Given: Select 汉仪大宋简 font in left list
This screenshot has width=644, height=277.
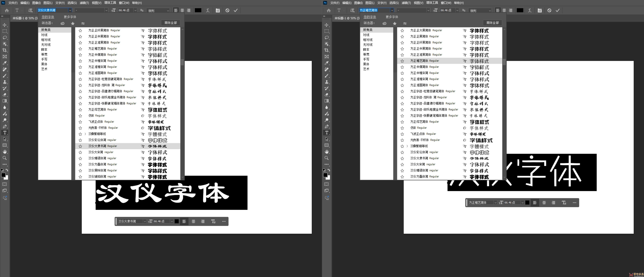Looking at the screenshot, I should pos(128,152).
